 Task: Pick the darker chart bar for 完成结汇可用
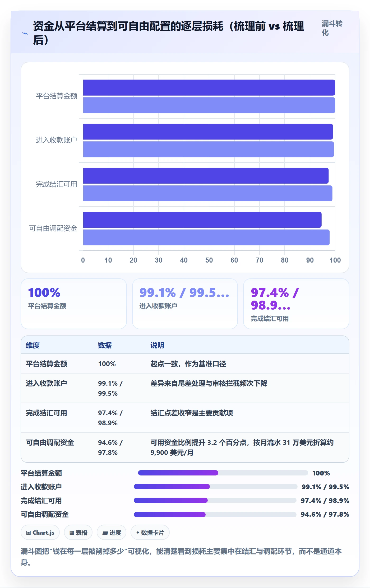tap(206, 176)
